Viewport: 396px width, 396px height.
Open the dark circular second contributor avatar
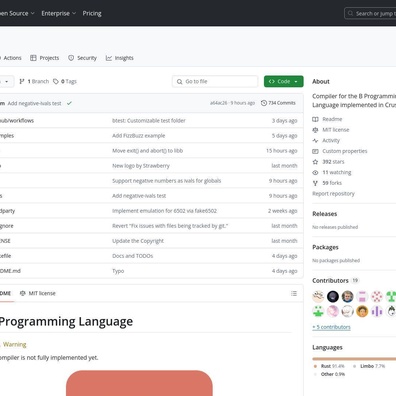pyautogui.click(x=333, y=296)
